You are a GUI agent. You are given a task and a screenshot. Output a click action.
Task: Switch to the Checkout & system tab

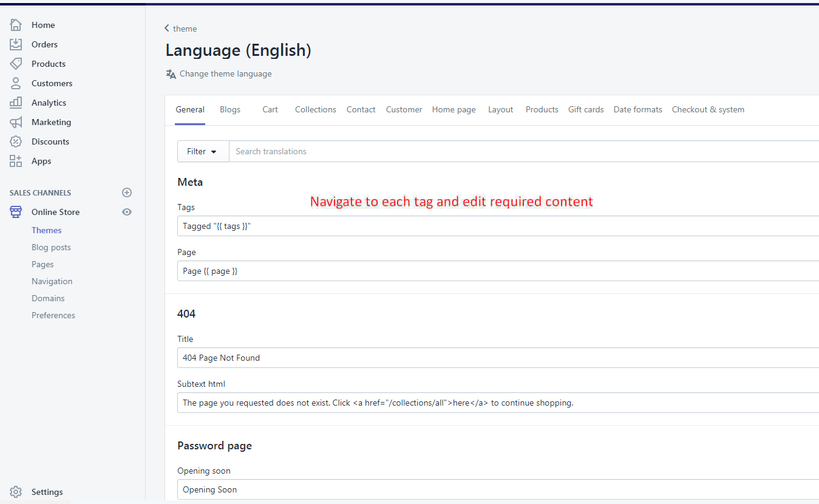[x=708, y=110]
